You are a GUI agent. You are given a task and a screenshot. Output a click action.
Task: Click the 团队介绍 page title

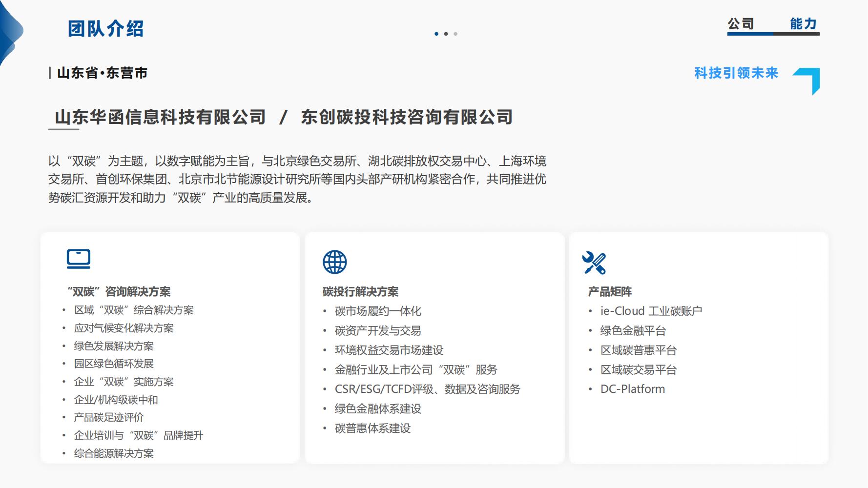click(105, 29)
